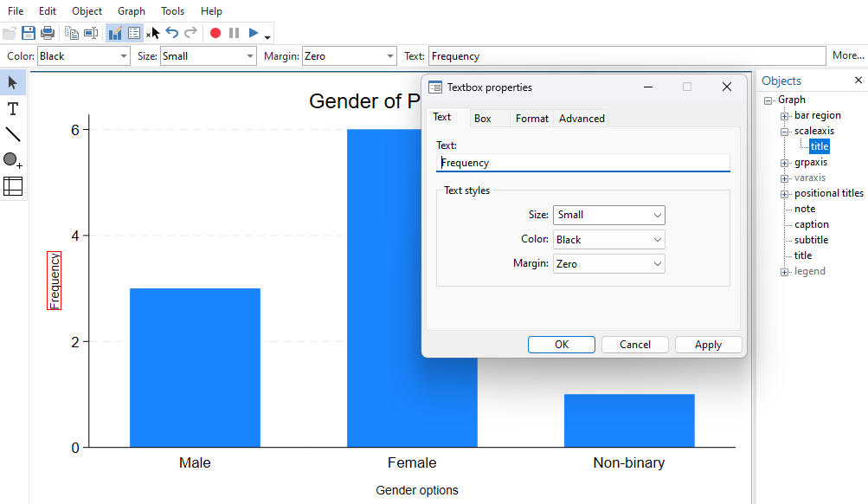Open the File menu
The width and height of the screenshot is (868, 504).
pyautogui.click(x=16, y=11)
